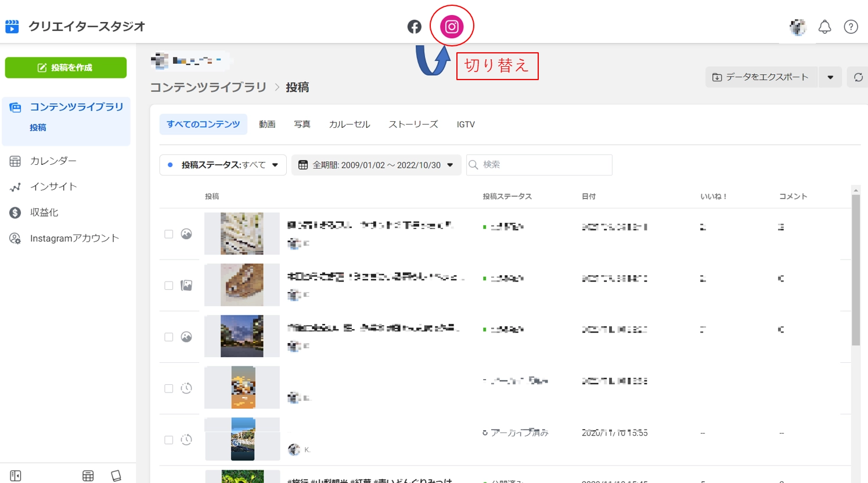868x483 pixels.
Task: Open 投稿 sub-item in sidebar
Action: tap(38, 128)
